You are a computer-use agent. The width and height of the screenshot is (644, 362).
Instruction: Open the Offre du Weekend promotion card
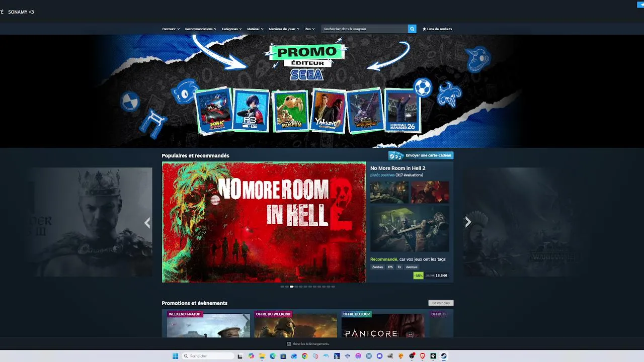[x=295, y=324]
